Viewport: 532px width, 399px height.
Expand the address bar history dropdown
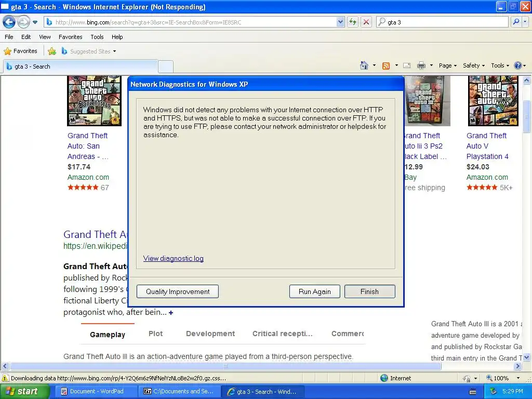(340, 22)
